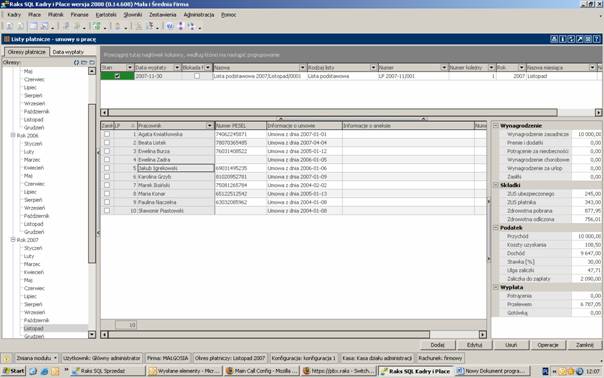The height and width of the screenshot is (378, 604).
Task: Open the Kadry menu
Action: click(x=14, y=15)
